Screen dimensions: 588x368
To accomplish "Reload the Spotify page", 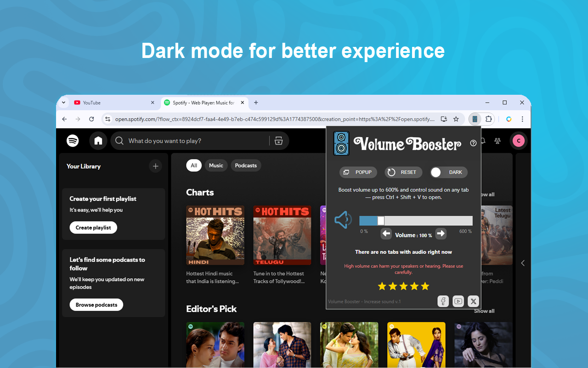I will pyautogui.click(x=91, y=119).
